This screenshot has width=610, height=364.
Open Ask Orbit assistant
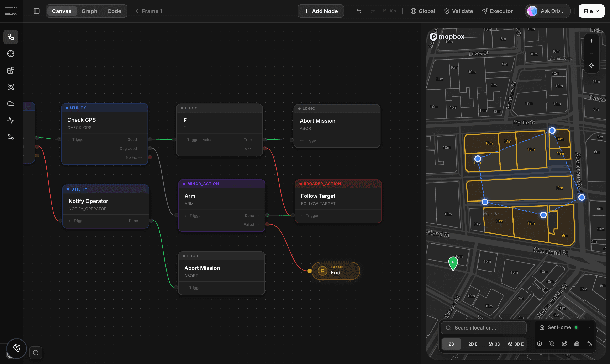tap(548, 11)
